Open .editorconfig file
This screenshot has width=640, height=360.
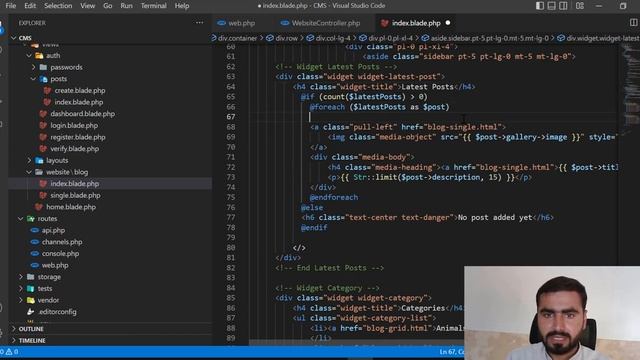(57, 312)
